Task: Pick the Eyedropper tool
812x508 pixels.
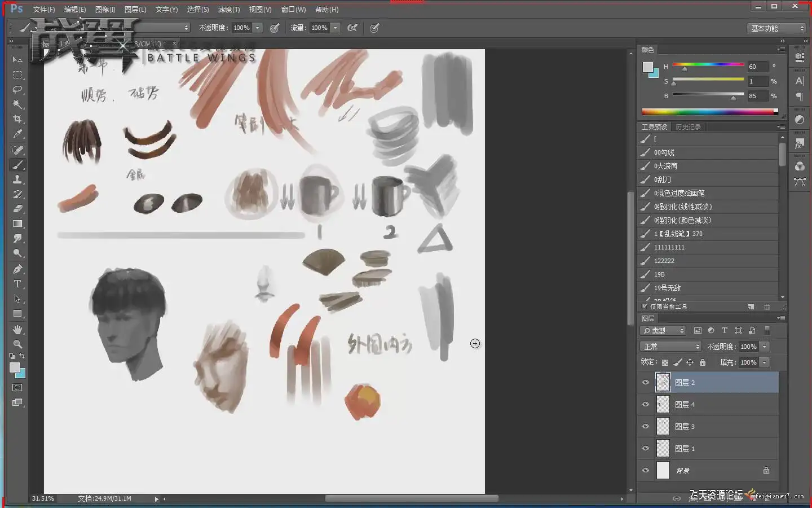Action: click(17, 134)
